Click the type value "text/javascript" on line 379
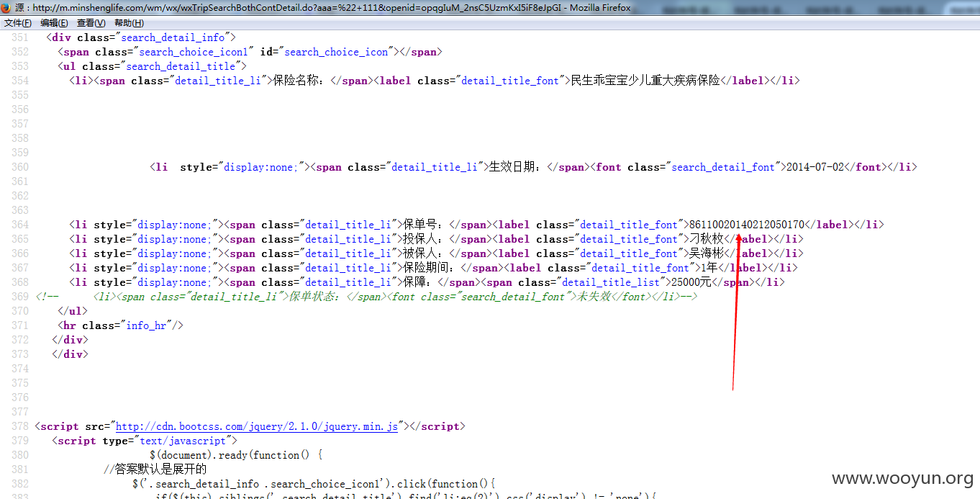Image resolution: width=980 pixels, height=499 pixels. pyautogui.click(x=183, y=441)
